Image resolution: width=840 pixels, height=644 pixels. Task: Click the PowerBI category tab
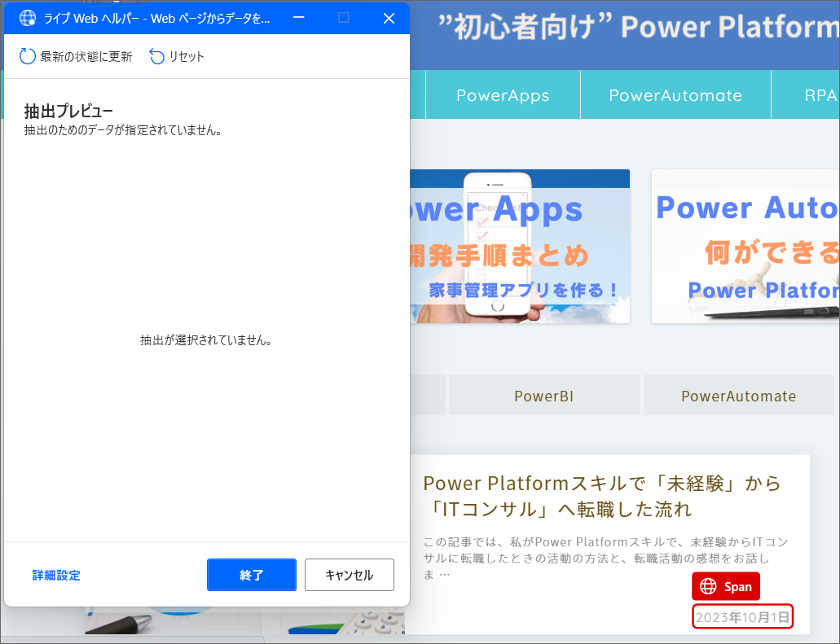[543, 395]
